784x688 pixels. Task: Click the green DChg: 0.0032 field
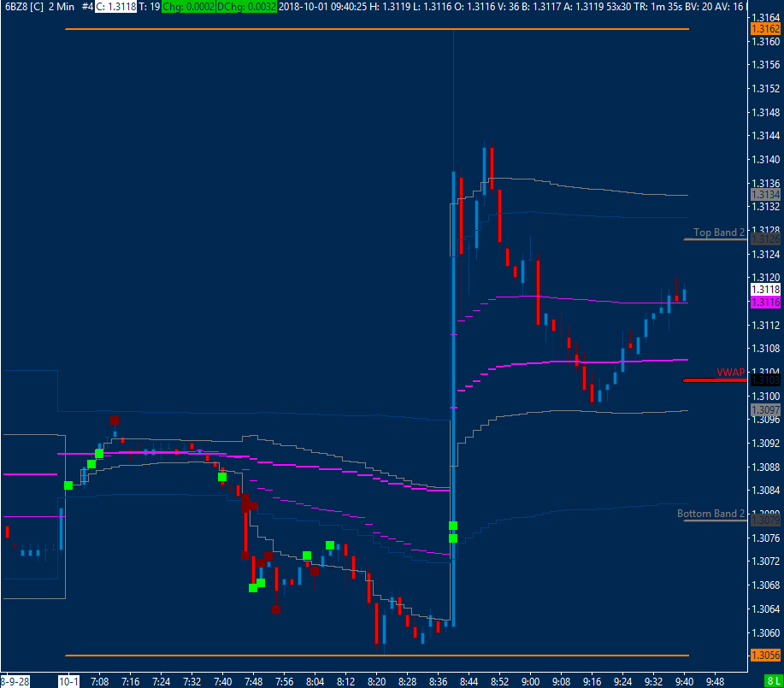(x=246, y=7)
